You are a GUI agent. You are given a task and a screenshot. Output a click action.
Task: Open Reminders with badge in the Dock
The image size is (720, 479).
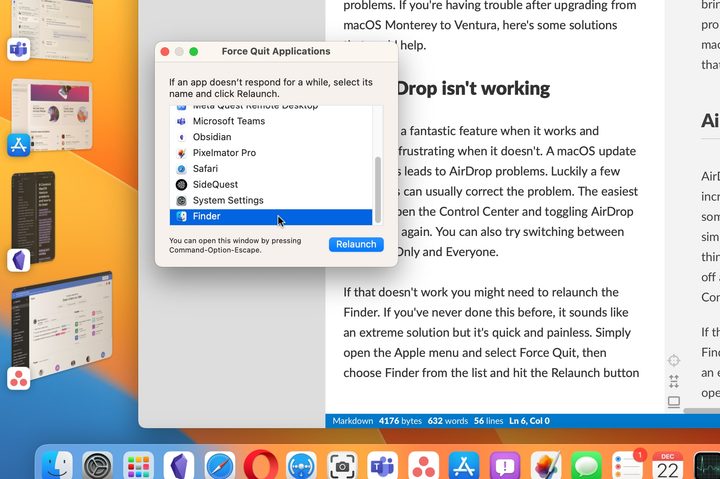tap(627, 466)
